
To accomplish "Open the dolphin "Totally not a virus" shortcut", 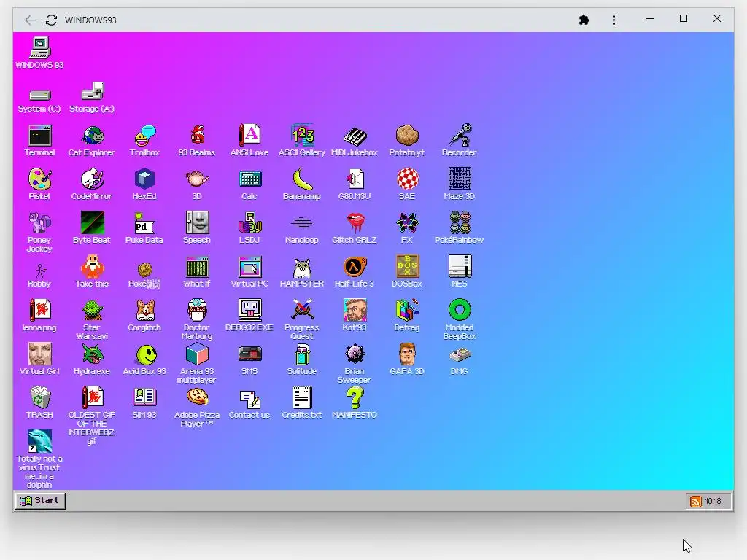I will tap(40, 443).
